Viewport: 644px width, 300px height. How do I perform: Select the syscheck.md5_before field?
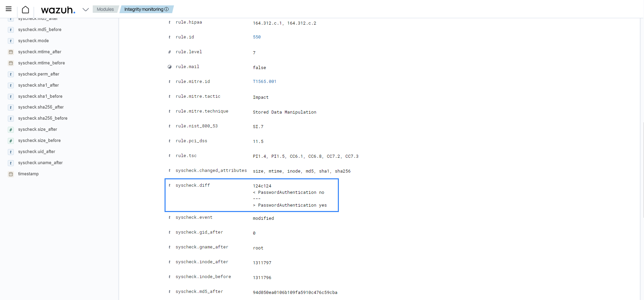(x=40, y=30)
